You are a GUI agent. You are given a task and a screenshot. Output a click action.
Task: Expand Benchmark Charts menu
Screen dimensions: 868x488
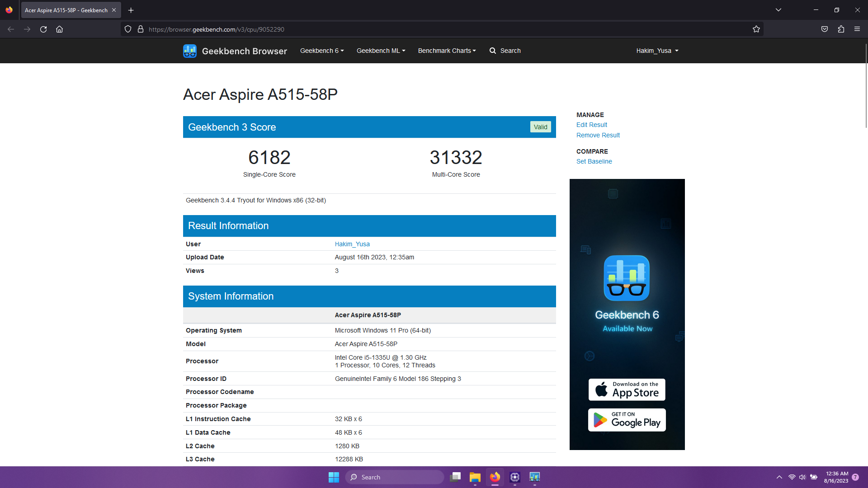447,51
